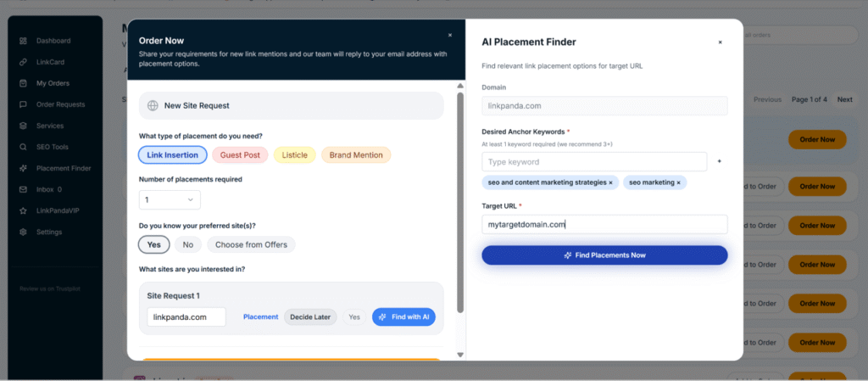Open My Orders from sidebar icon
This screenshot has height=381, width=868.
click(x=24, y=83)
